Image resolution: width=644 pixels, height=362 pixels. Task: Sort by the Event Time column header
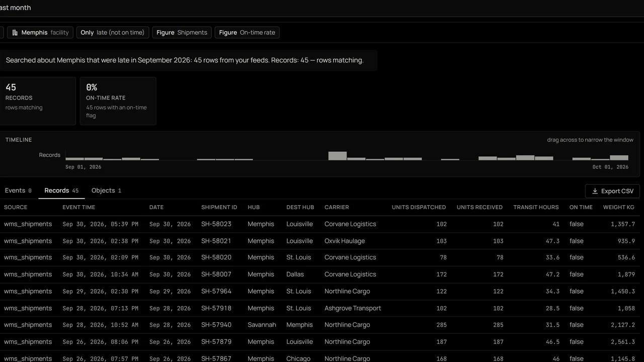coord(78,207)
